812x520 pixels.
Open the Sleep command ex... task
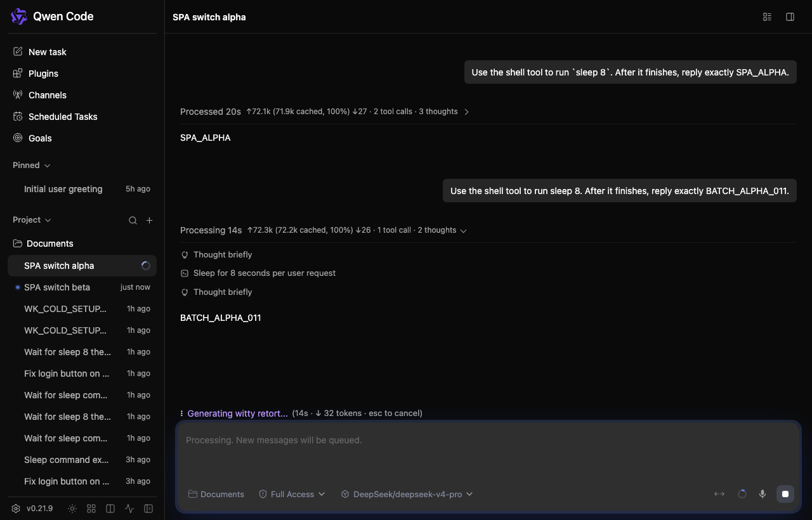click(82, 460)
